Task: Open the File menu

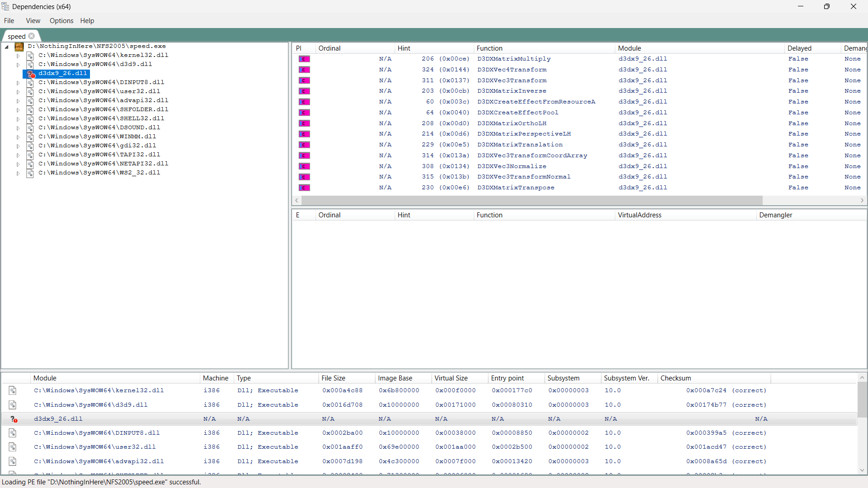Action: click(x=9, y=21)
